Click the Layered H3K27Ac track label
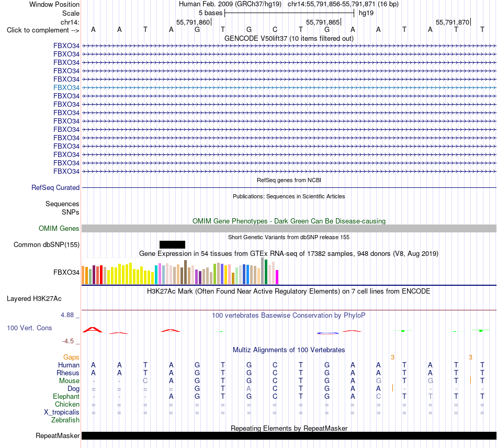 click(x=34, y=299)
